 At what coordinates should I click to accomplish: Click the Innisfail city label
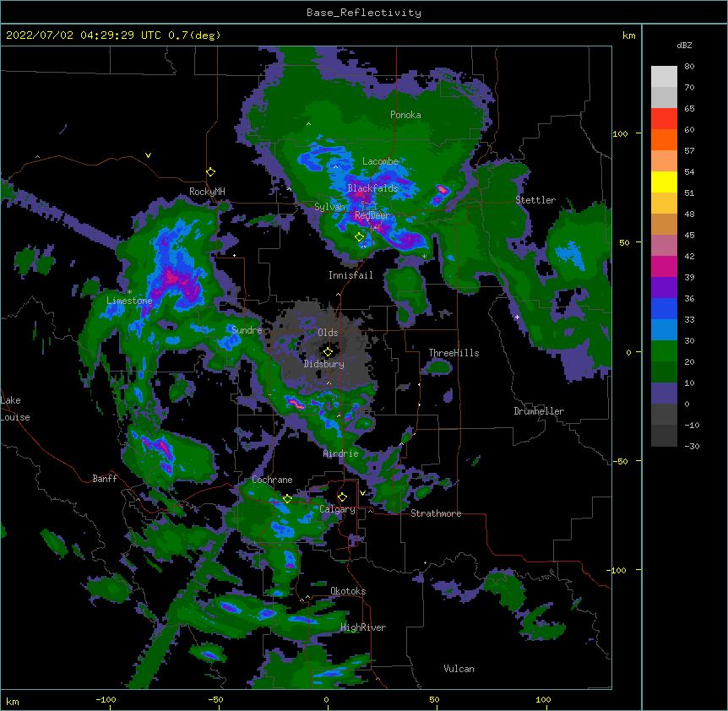[x=350, y=275]
